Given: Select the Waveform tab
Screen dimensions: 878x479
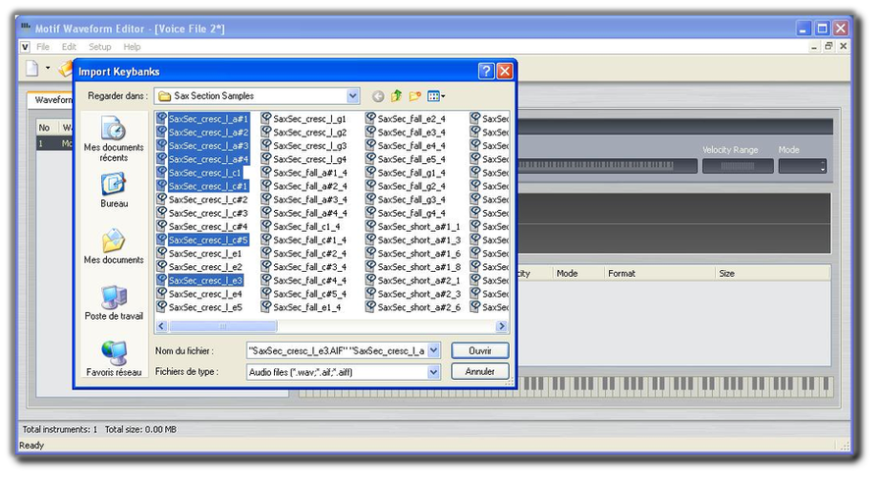Looking at the screenshot, I should (x=52, y=100).
